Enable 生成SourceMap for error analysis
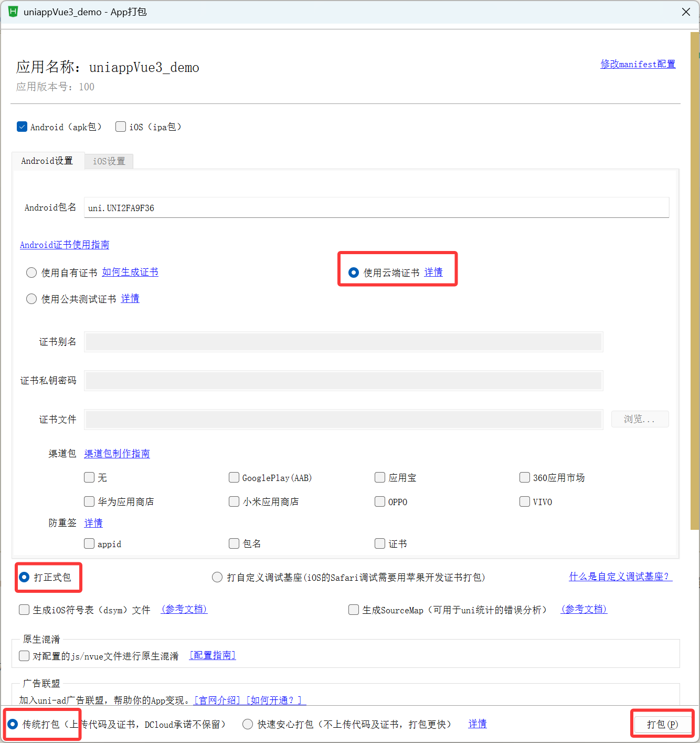Viewport: 700px width, 743px height. [x=354, y=610]
